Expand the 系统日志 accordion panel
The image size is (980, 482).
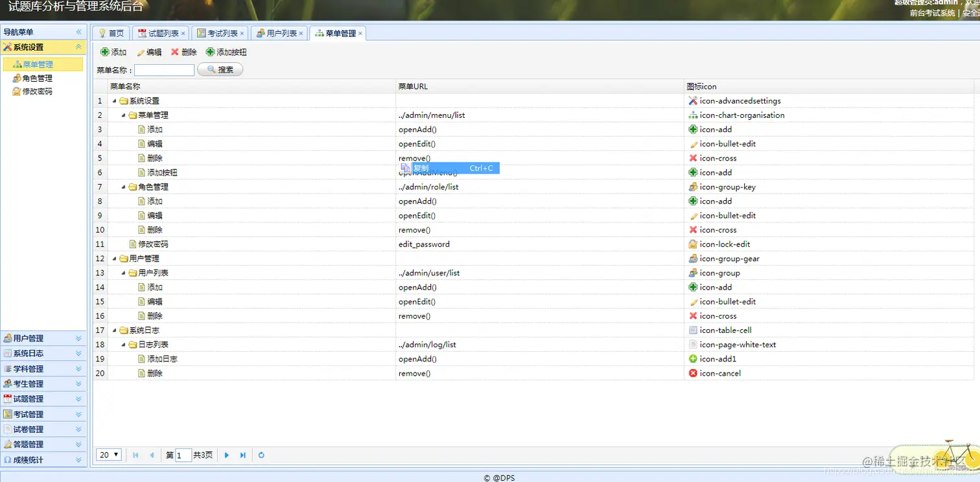coord(43,353)
